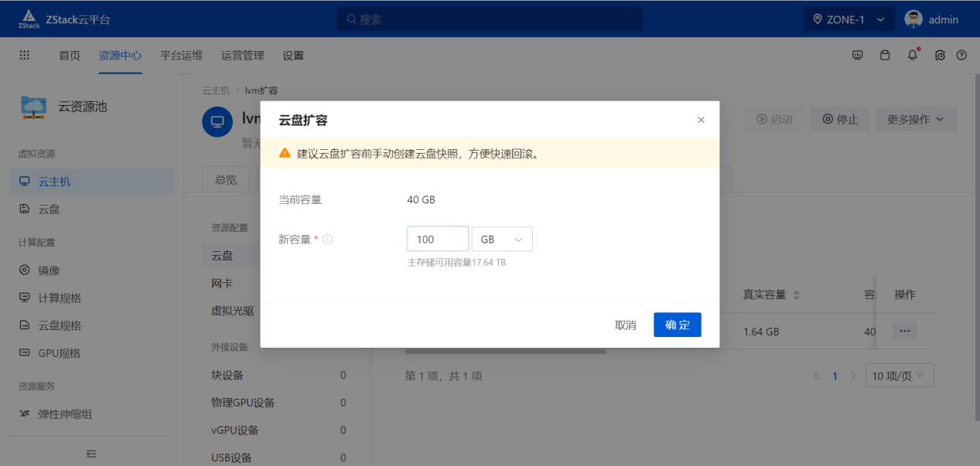Viewport: 980px width, 466px height.
Task: Cancel the dialog with 取消
Action: point(626,325)
